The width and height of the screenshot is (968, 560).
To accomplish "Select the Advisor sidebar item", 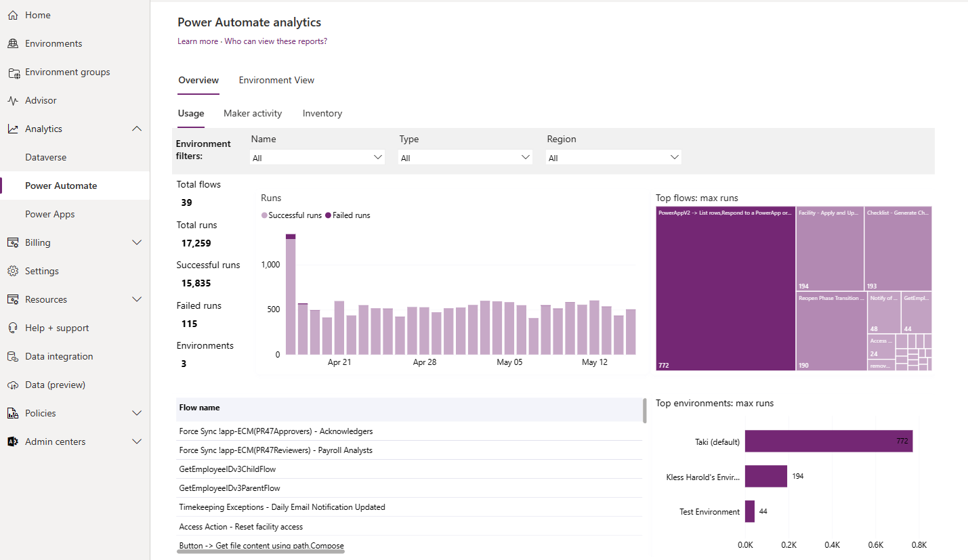I will click(42, 100).
